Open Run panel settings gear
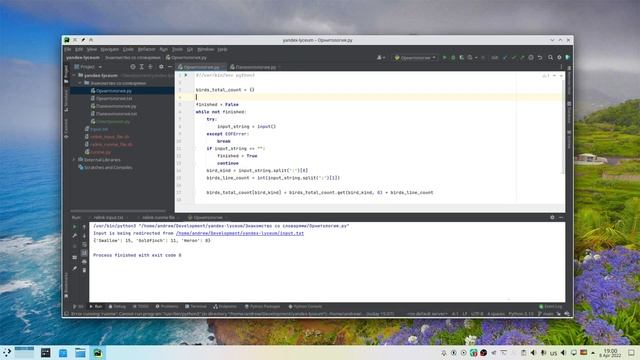The width and height of the screenshot is (640, 360). 552,218
